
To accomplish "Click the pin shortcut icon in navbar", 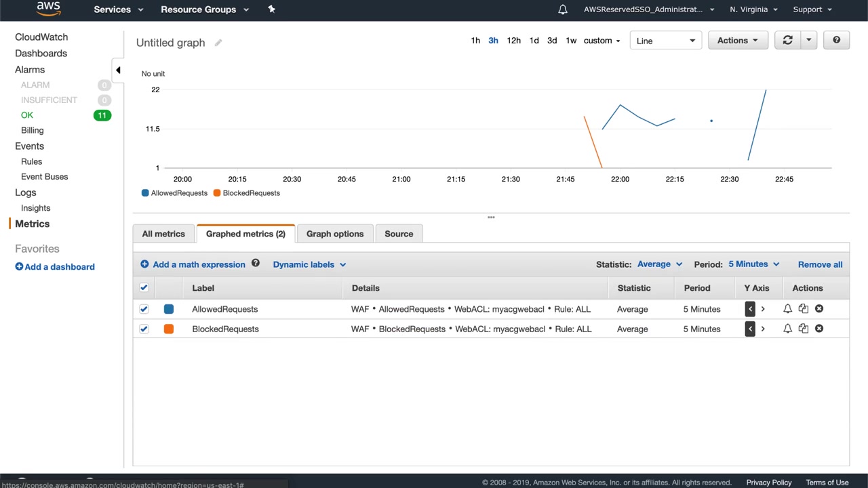I will (x=271, y=9).
